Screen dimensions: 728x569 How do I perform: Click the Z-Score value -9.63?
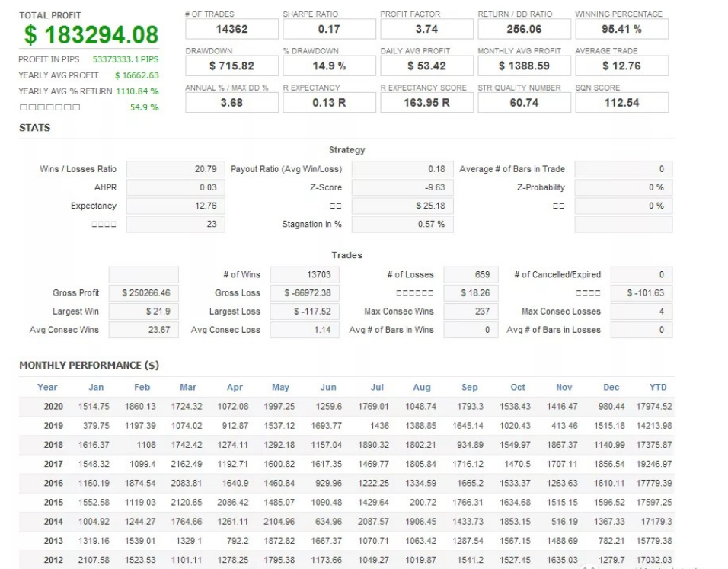click(401, 187)
